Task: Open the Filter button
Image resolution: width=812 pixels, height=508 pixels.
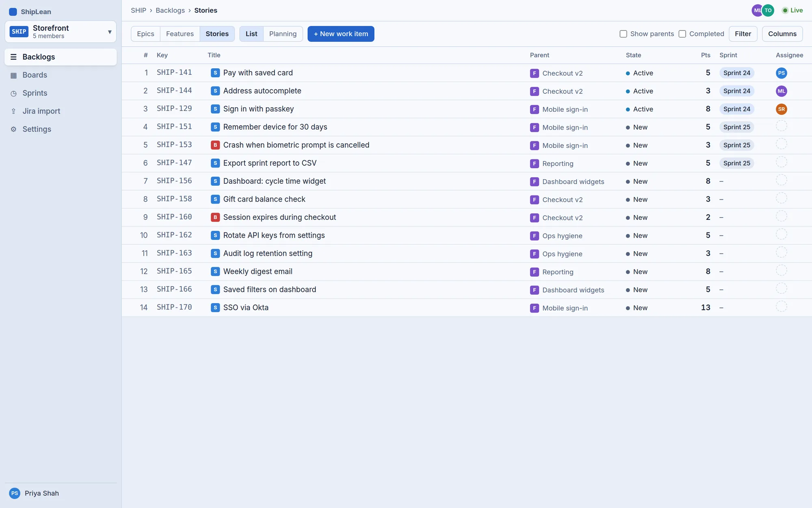Action: tap(743, 34)
